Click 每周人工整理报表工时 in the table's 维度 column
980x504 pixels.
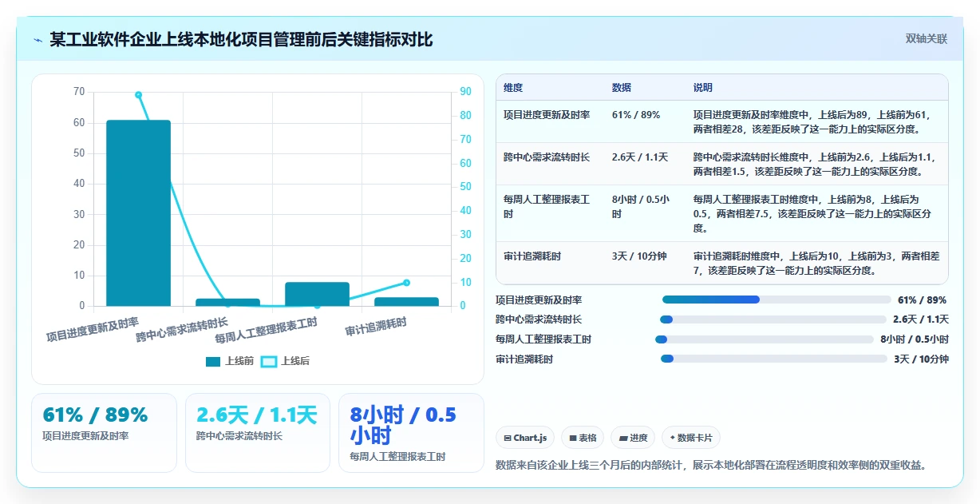click(x=547, y=207)
